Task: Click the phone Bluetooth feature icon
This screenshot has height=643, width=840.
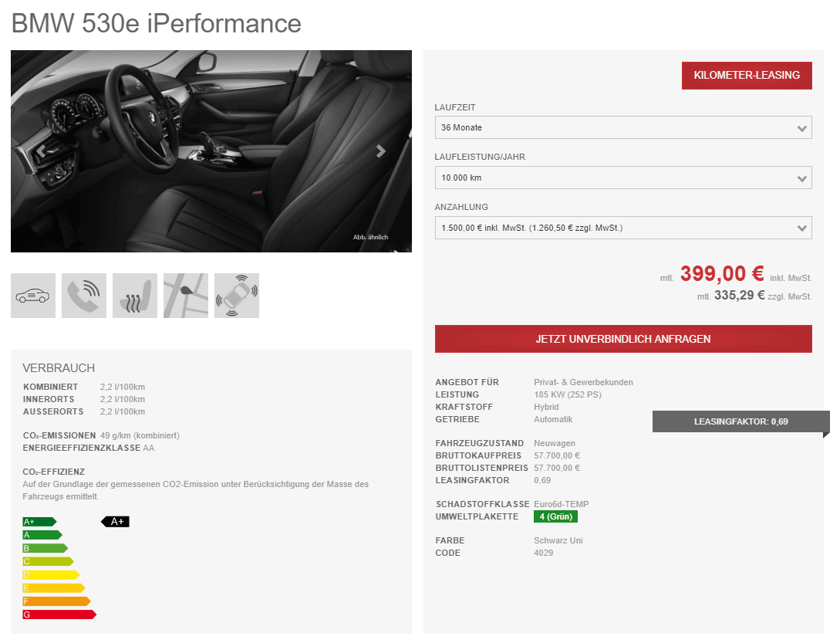Action: (x=84, y=296)
